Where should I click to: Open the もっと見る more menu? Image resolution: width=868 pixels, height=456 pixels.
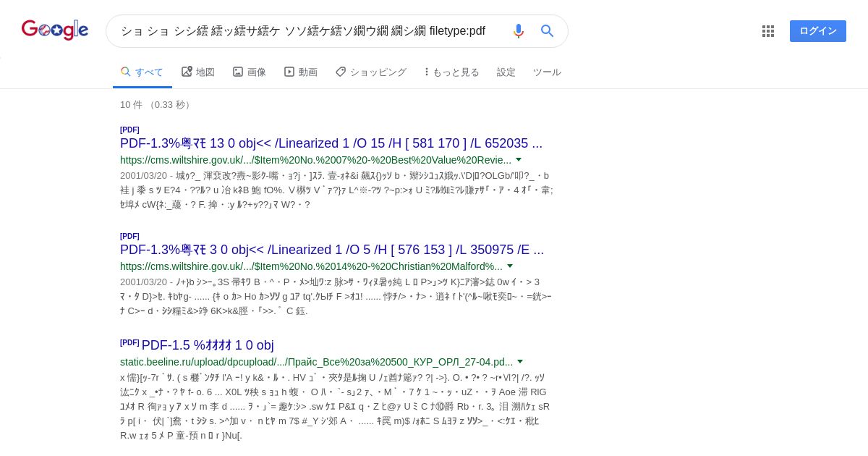tap(452, 72)
